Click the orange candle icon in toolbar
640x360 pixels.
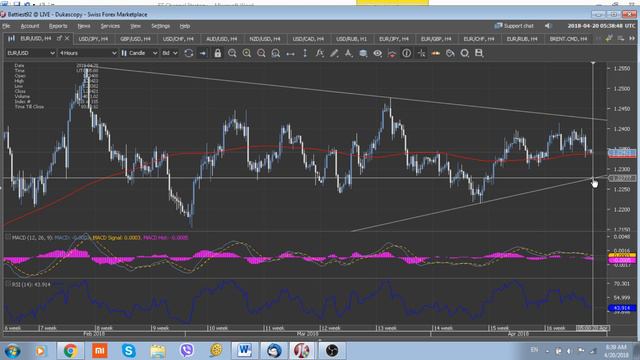[x=436, y=53]
